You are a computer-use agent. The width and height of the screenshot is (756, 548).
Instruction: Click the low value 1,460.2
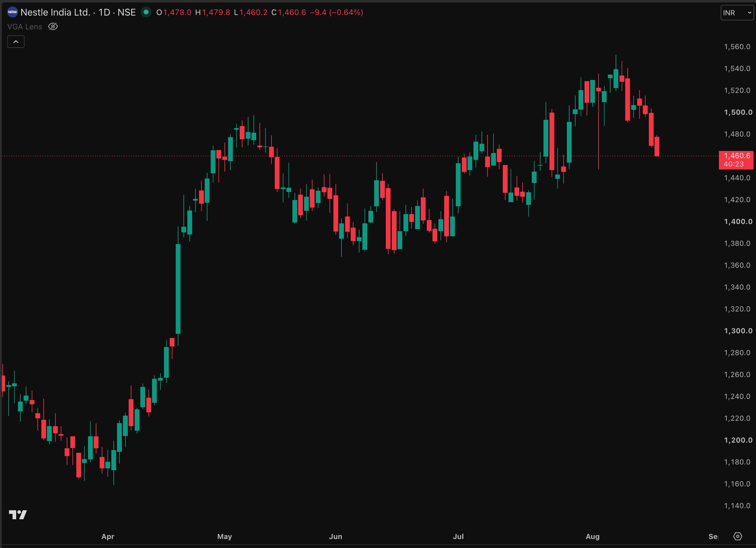(x=254, y=12)
